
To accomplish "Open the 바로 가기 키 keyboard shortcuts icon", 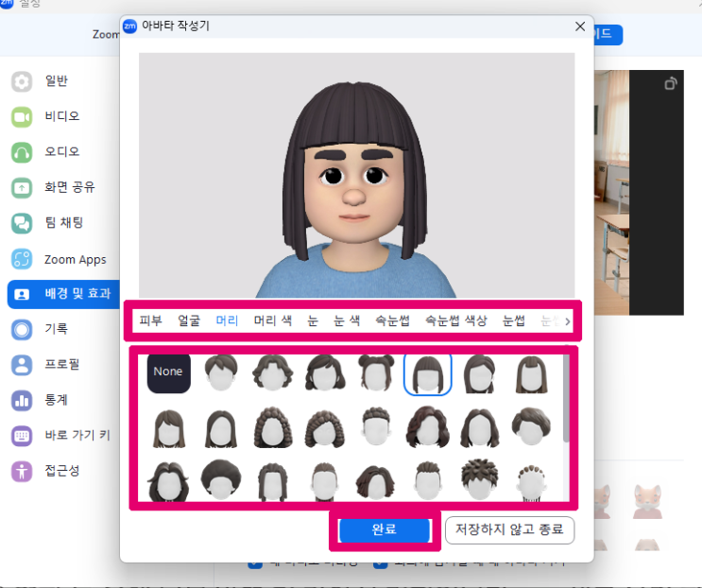I will click(x=21, y=436).
